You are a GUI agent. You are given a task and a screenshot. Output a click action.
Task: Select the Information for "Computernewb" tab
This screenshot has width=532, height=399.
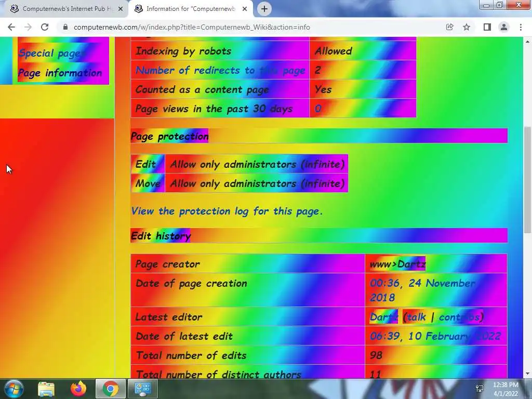(x=191, y=9)
